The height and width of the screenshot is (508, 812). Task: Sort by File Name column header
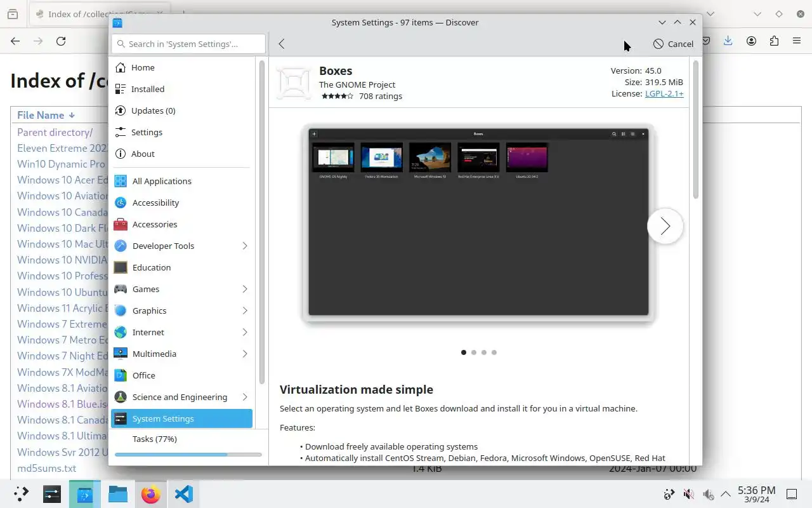pos(46,115)
